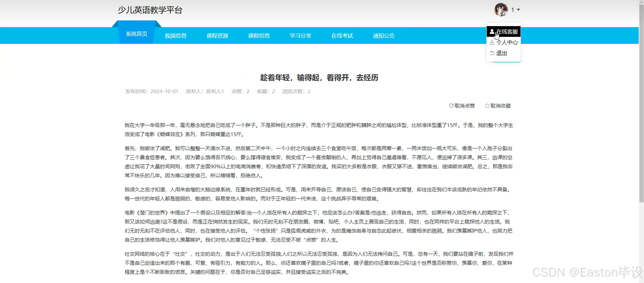Click the publish date 2024-10-01

tap(164, 91)
